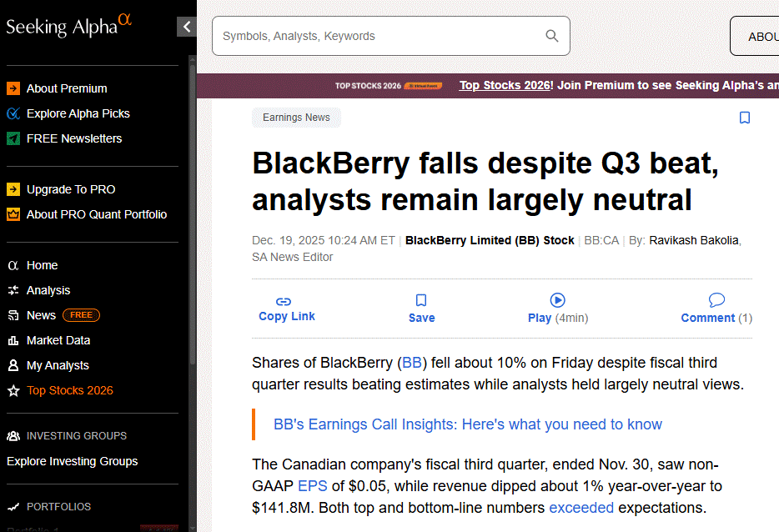This screenshot has height=532, width=779.
Task: Open the News section
Action: coord(41,315)
